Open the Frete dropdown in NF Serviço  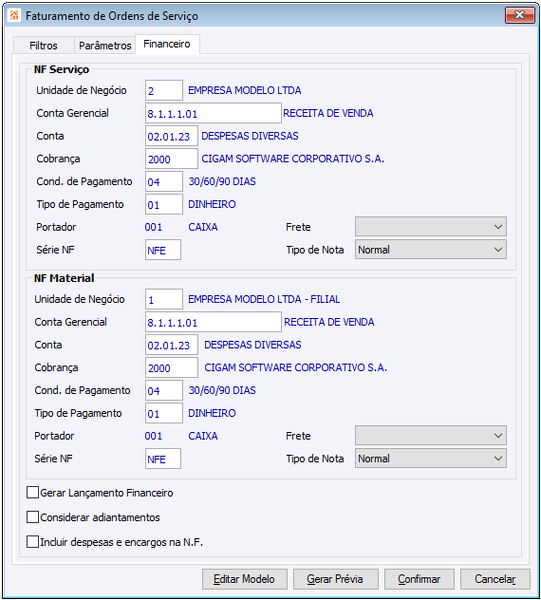click(431, 227)
